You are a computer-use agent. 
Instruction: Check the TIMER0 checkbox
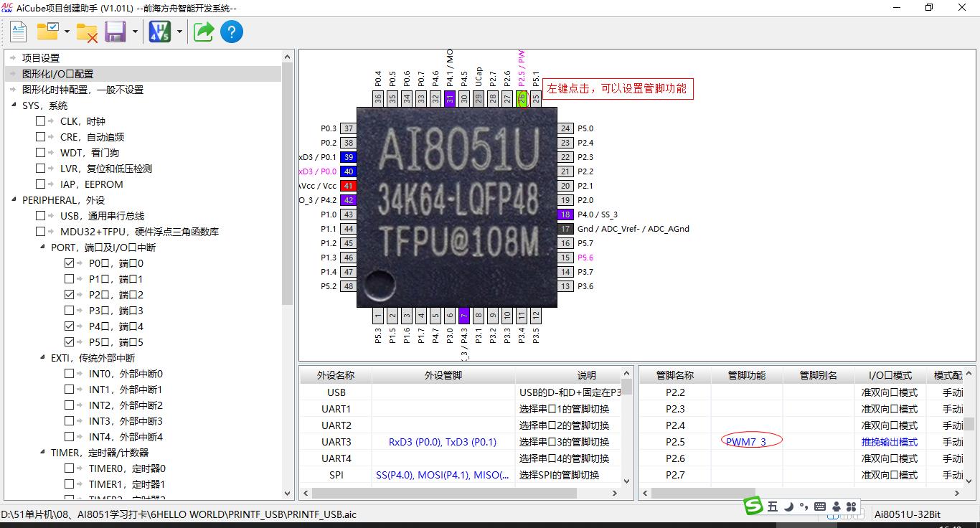point(70,468)
